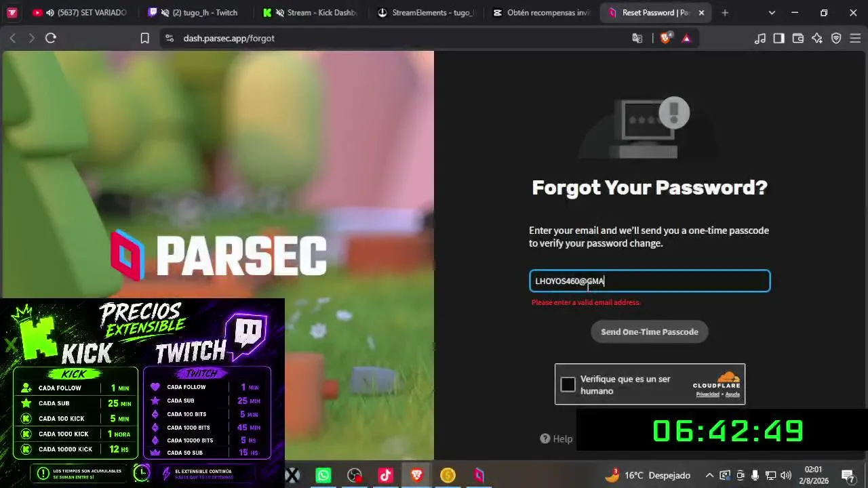
Task: Open the browser main menu hamburger
Action: tap(854, 39)
